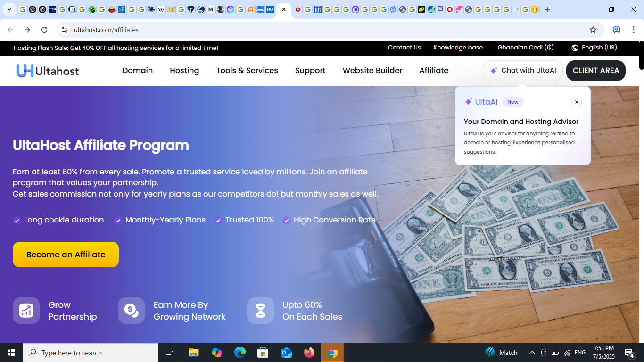Image resolution: width=644 pixels, height=362 pixels.
Task: Click the Long cookie duration checkmark
Action: [17, 220]
